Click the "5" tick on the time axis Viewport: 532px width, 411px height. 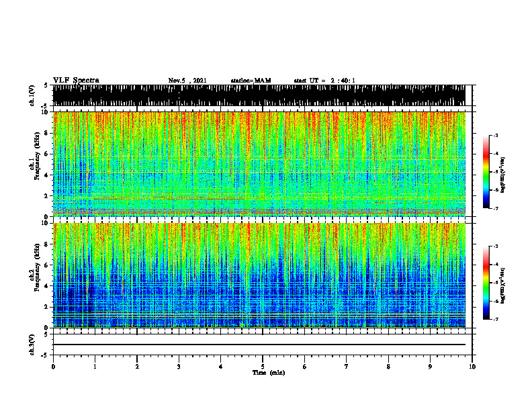(263, 367)
